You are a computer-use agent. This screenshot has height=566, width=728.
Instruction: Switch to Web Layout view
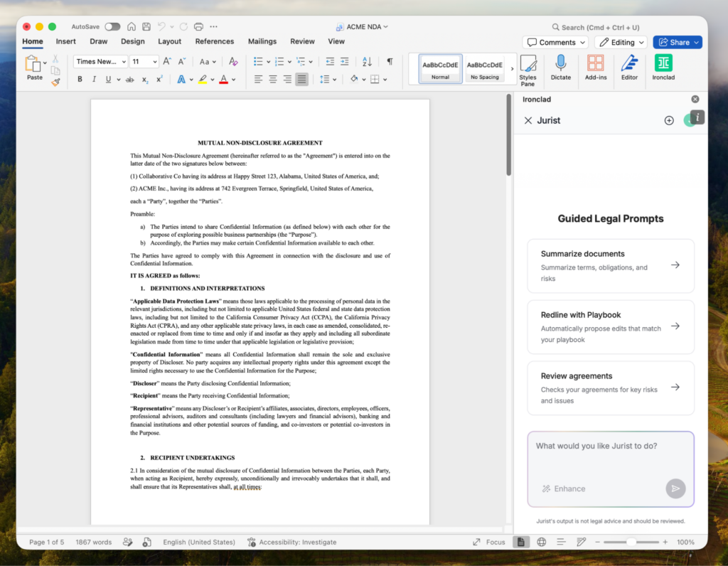click(x=541, y=542)
